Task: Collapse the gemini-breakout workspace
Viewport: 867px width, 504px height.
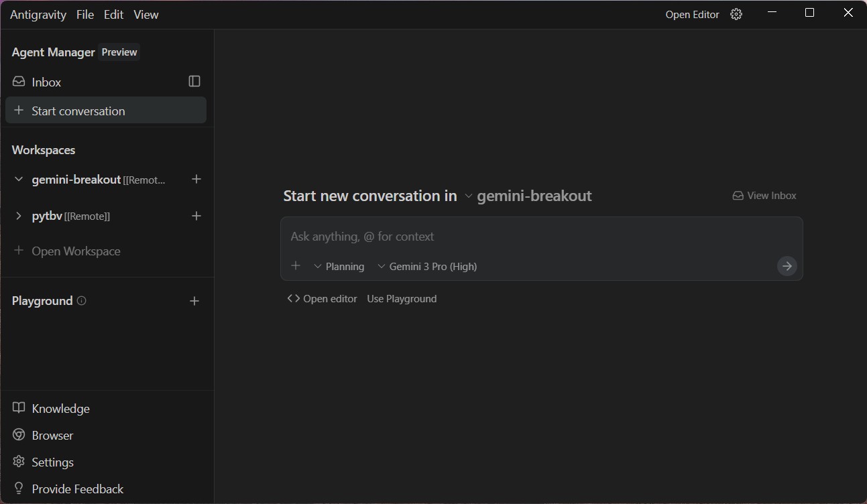Action: pyautogui.click(x=19, y=179)
